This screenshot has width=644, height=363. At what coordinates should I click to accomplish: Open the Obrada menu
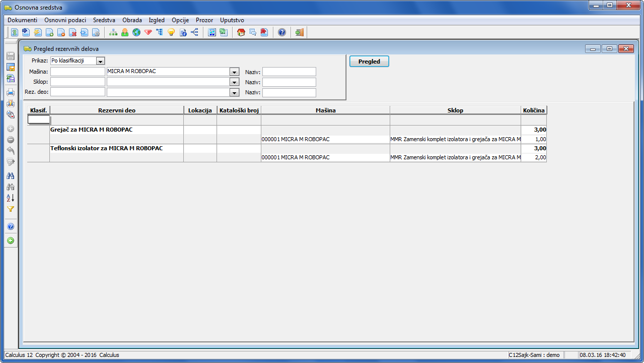point(132,20)
